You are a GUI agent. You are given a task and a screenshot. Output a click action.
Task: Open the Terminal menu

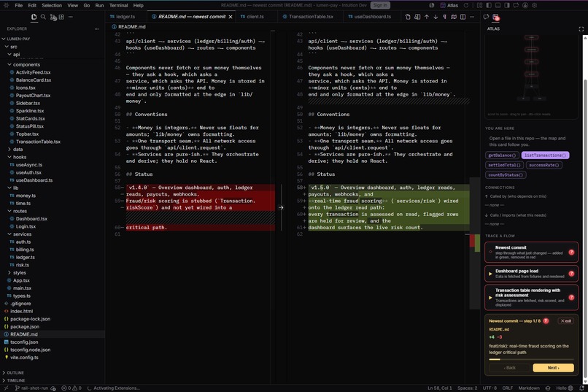click(118, 5)
